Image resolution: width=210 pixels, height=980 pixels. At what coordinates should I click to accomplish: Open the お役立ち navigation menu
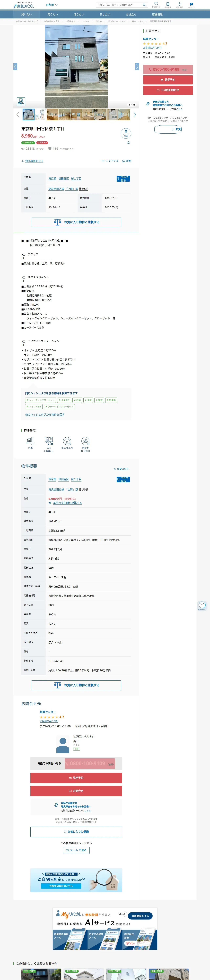(131, 15)
